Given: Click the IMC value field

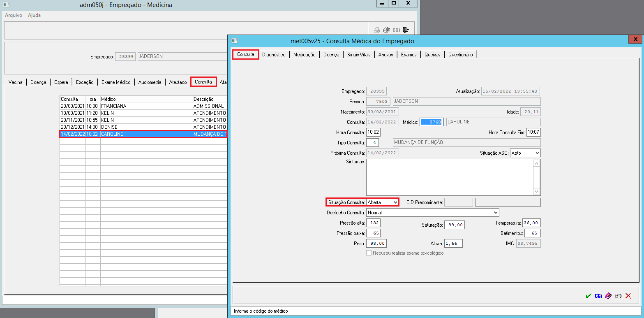Looking at the screenshot, I should [529, 243].
